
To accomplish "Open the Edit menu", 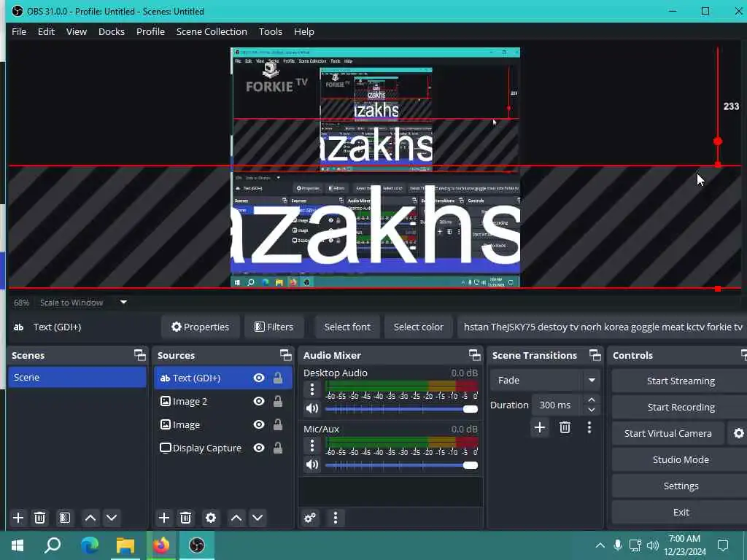I will pos(46,32).
